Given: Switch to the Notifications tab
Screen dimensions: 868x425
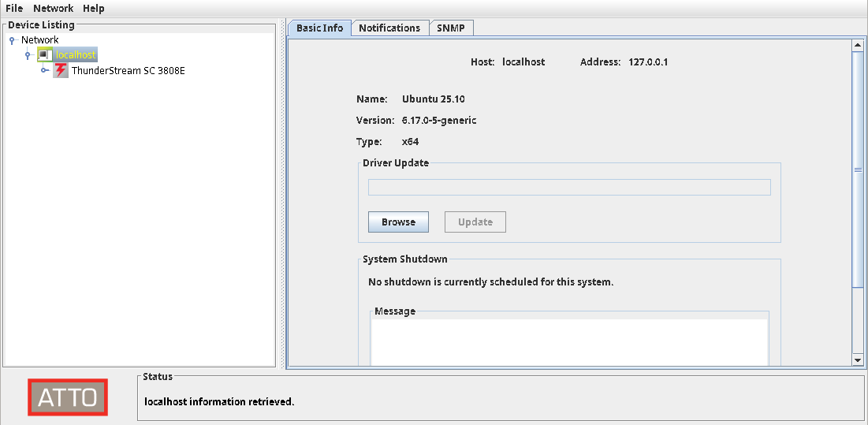Looking at the screenshot, I should click(x=389, y=28).
